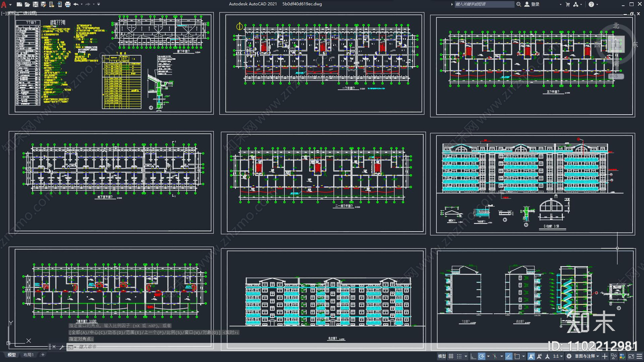Expand the application menu arrow beside logo
This screenshot has height=362, width=644.
(x=10, y=5)
